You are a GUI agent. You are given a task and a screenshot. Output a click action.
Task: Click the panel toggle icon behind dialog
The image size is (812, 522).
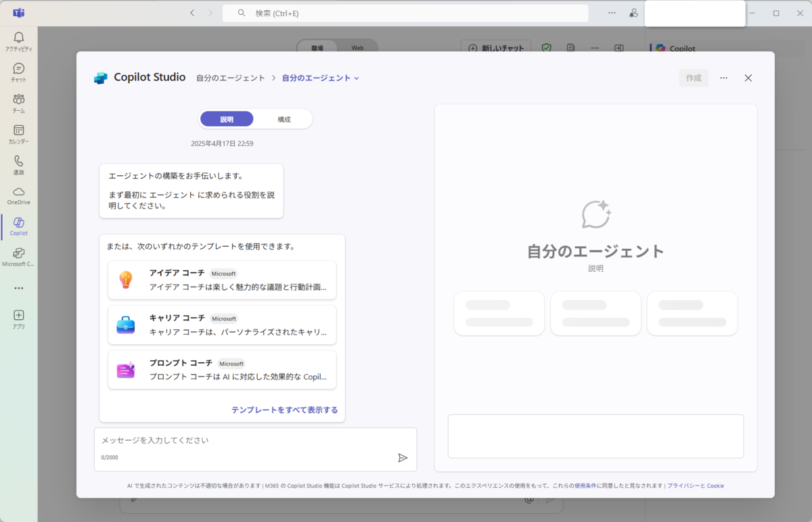619,48
